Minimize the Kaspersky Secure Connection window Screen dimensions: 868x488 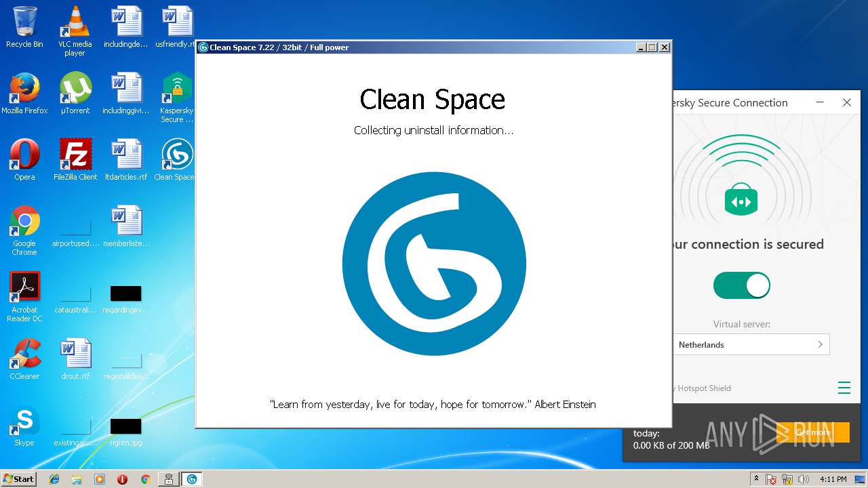820,102
